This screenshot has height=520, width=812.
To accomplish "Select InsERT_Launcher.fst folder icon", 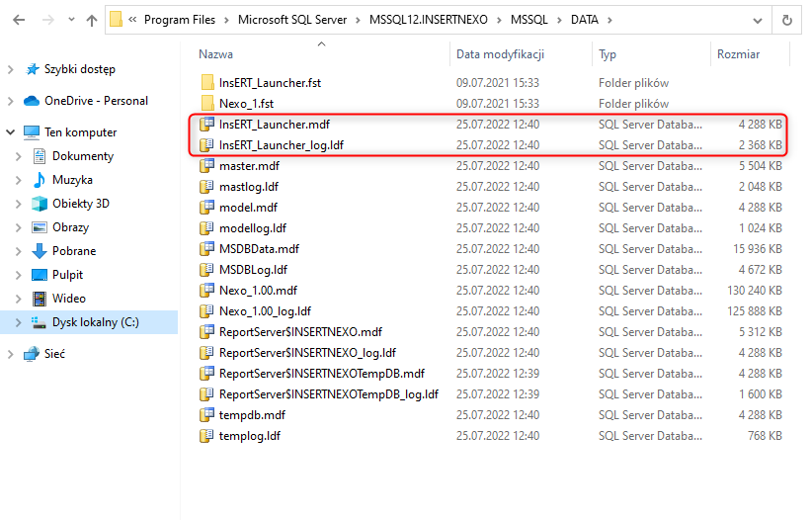I will (207, 83).
